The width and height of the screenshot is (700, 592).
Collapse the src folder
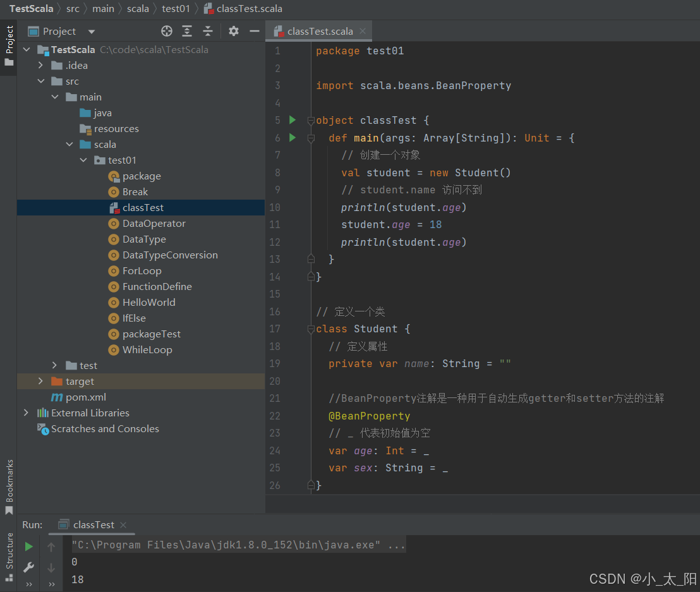point(41,81)
